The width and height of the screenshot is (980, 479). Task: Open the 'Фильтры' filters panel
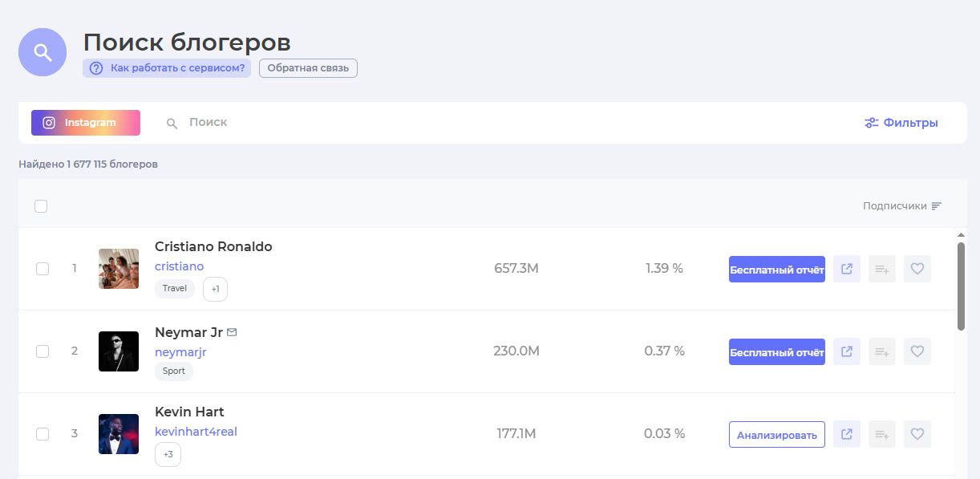[x=901, y=123]
